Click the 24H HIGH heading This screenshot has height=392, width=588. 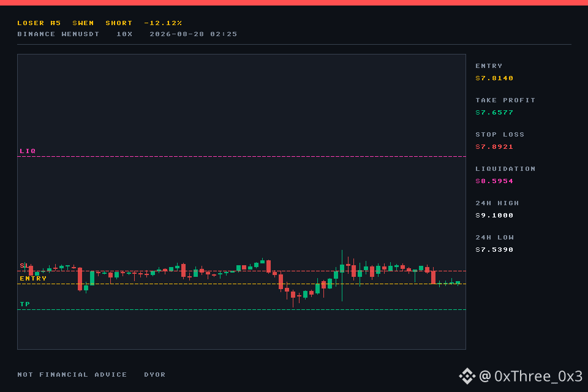pyautogui.click(x=497, y=203)
